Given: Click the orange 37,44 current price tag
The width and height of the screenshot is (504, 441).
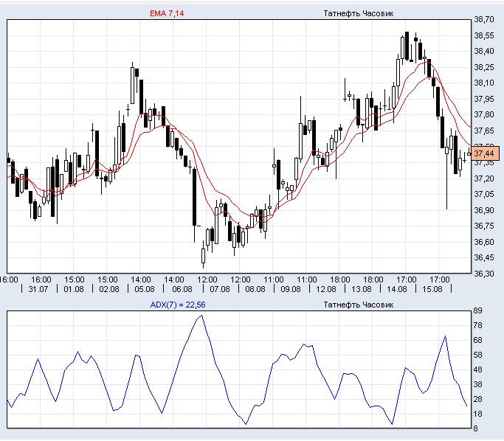Looking at the screenshot, I should [485, 153].
